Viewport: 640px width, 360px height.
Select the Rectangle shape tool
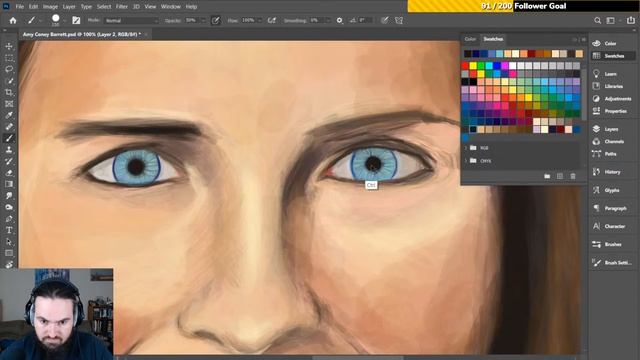point(9,253)
